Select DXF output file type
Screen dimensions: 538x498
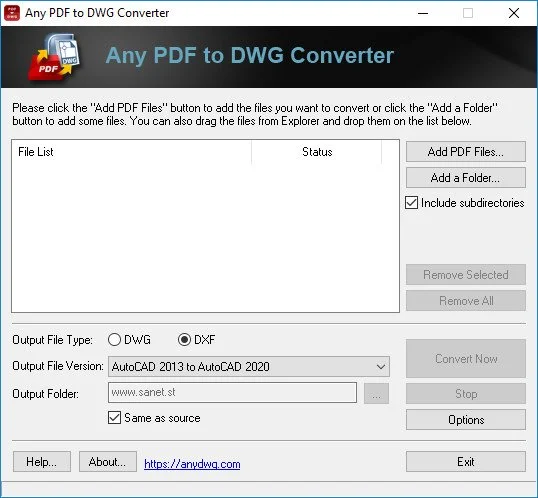[x=184, y=340]
